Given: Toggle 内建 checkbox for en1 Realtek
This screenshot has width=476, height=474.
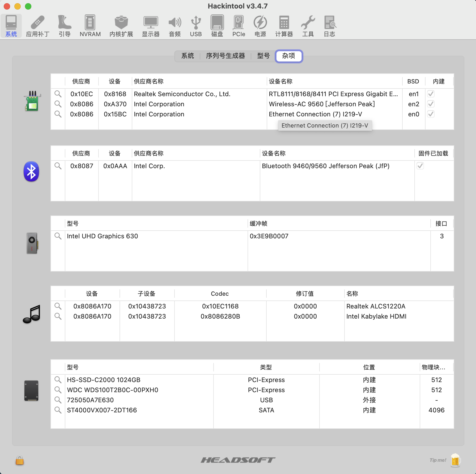Looking at the screenshot, I should [431, 94].
